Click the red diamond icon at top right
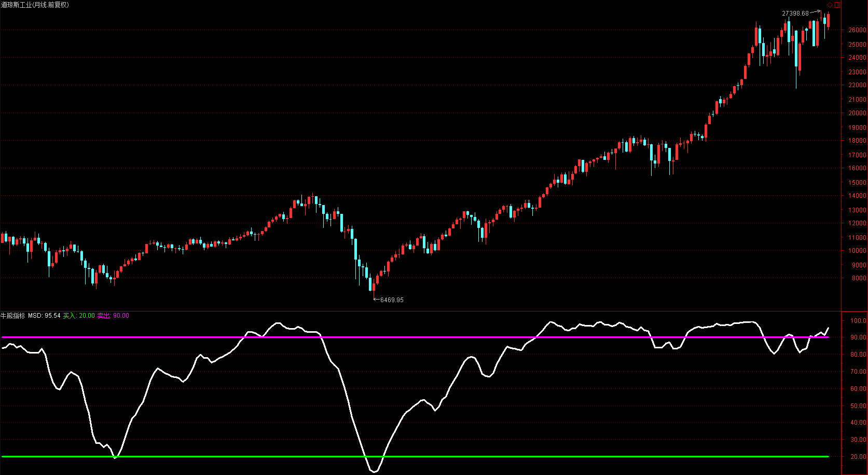 830,5
